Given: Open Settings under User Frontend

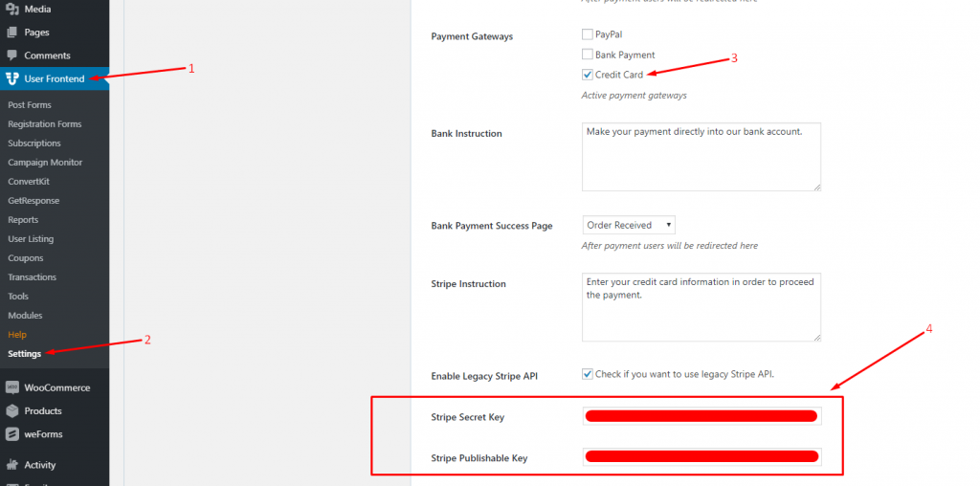Looking at the screenshot, I should (x=24, y=354).
